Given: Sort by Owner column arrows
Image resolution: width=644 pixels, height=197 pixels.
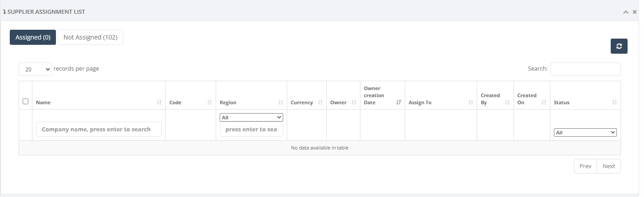Looking at the screenshot, I should click(x=354, y=102).
